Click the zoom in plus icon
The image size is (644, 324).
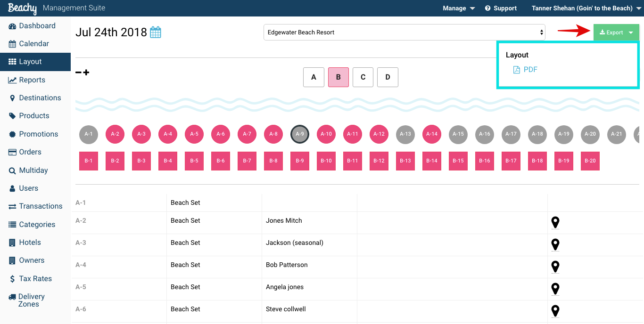click(86, 73)
